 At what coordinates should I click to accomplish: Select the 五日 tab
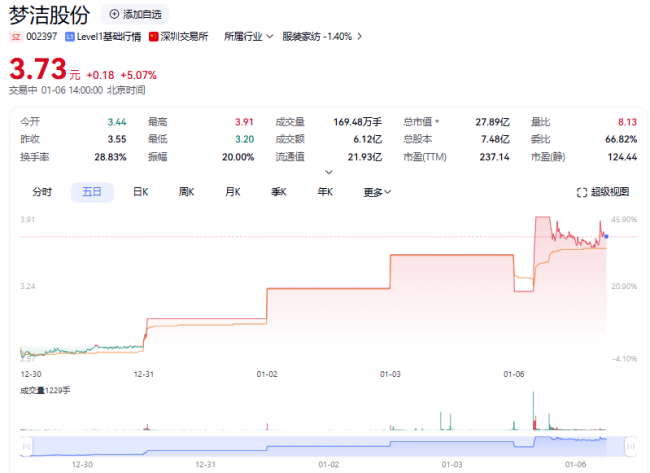click(x=92, y=192)
